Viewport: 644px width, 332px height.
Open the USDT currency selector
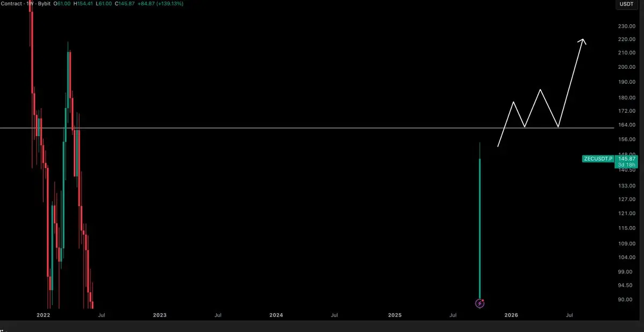click(626, 4)
